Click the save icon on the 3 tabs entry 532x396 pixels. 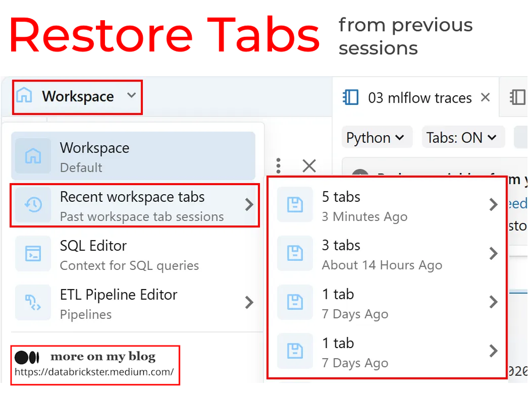pyautogui.click(x=295, y=253)
